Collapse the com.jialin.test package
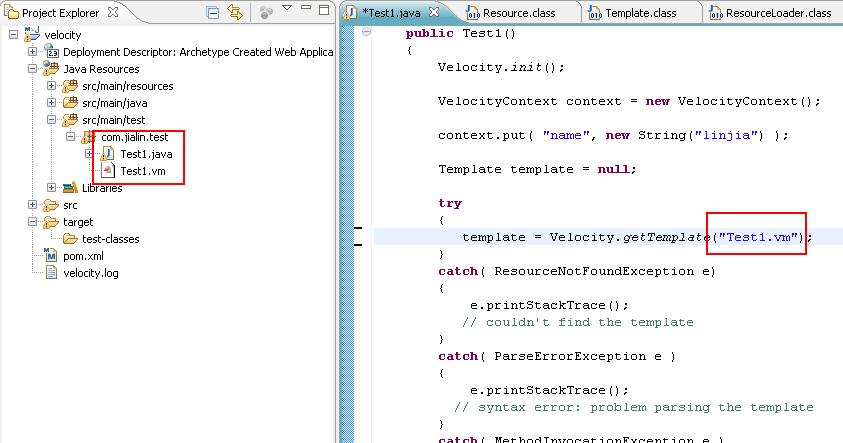Screen dimensions: 843x443 pos(70,137)
